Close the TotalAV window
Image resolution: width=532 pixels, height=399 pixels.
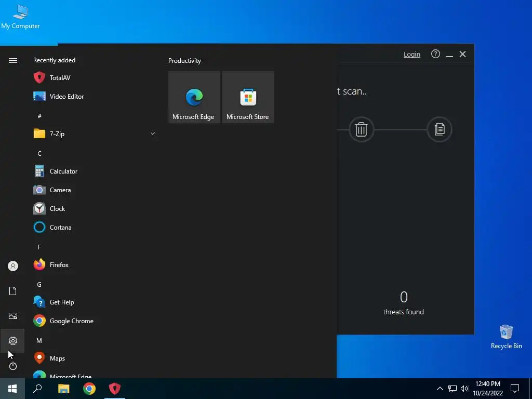click(462, 54)
